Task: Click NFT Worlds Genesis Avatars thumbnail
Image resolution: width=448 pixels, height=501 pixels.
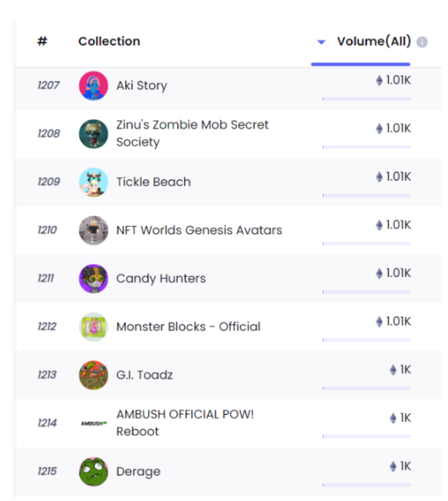Action: click(x=93, y=230)
